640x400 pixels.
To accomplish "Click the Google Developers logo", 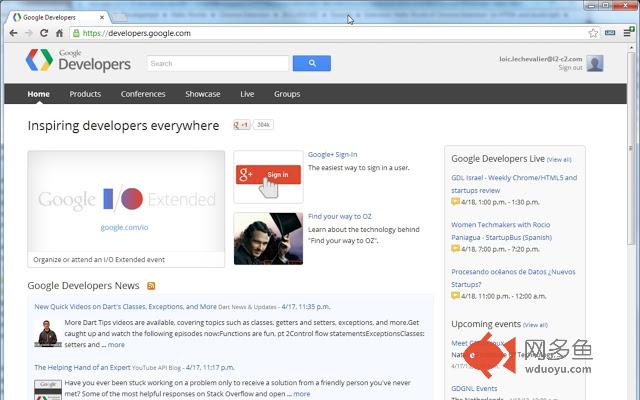I will pos(78,60).
